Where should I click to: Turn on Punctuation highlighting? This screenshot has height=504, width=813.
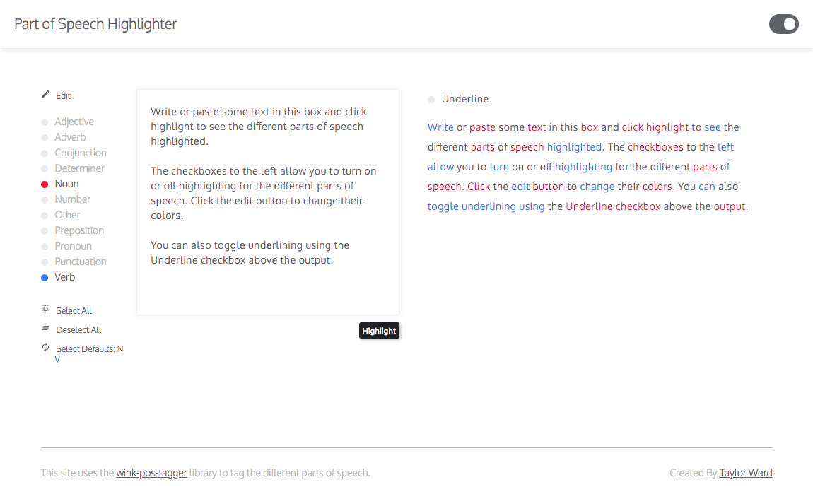45,262
